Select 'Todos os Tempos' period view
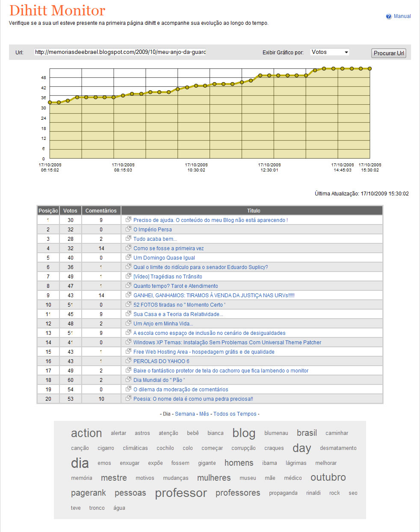The width and height of the screenshot is (420, 532). point(235,414)
